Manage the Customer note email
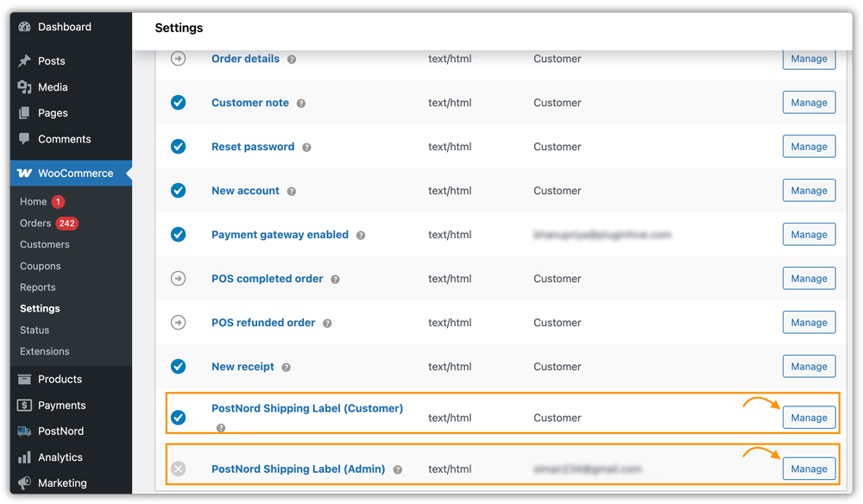 (x=809, y=103)
